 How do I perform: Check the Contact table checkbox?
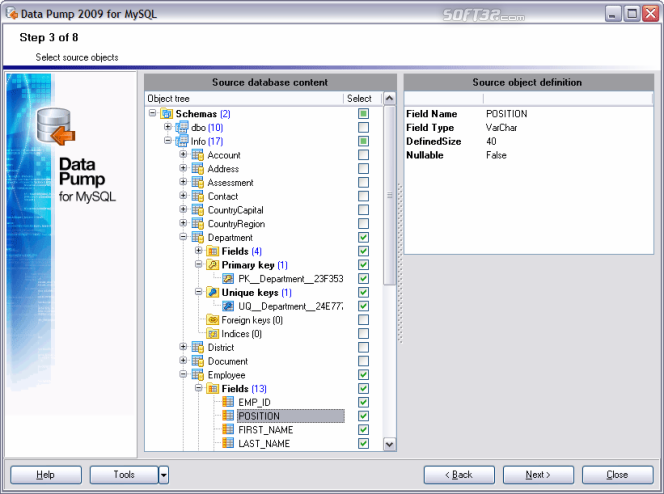coord(363,196)
